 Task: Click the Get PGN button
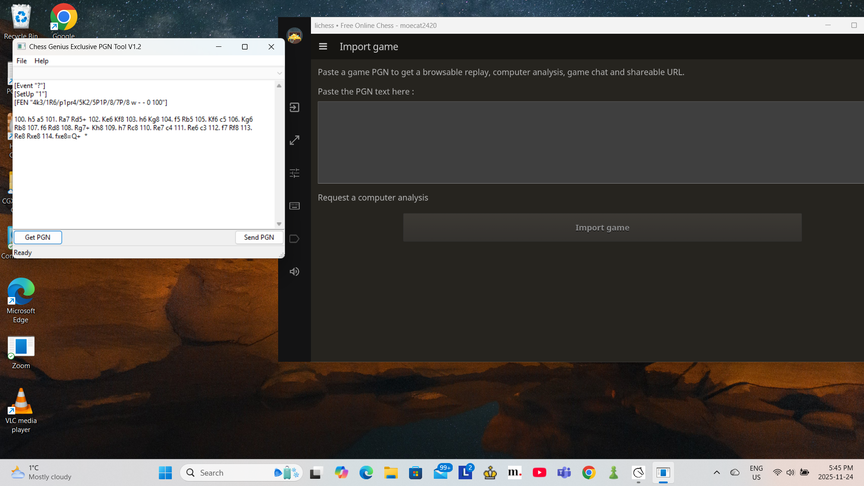[x=37, y=237]
